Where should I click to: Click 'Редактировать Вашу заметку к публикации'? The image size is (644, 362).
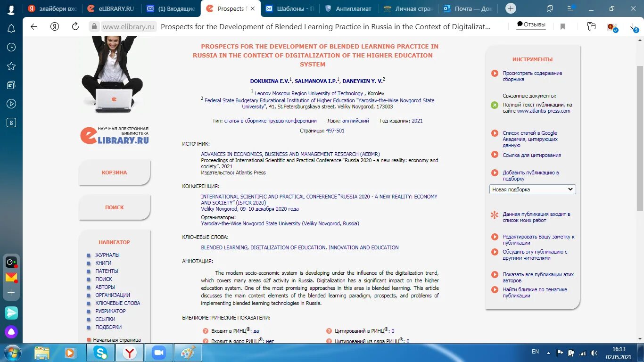point(538,240)
